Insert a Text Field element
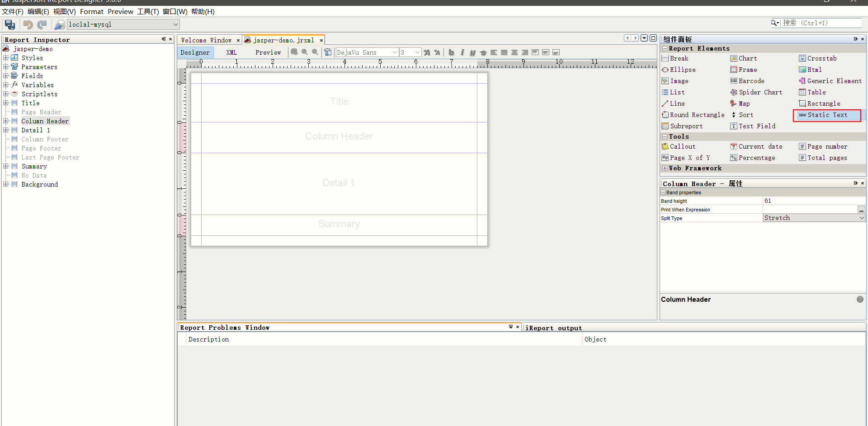The width and height of the screenshot is (868, 426). click(756, 126)
